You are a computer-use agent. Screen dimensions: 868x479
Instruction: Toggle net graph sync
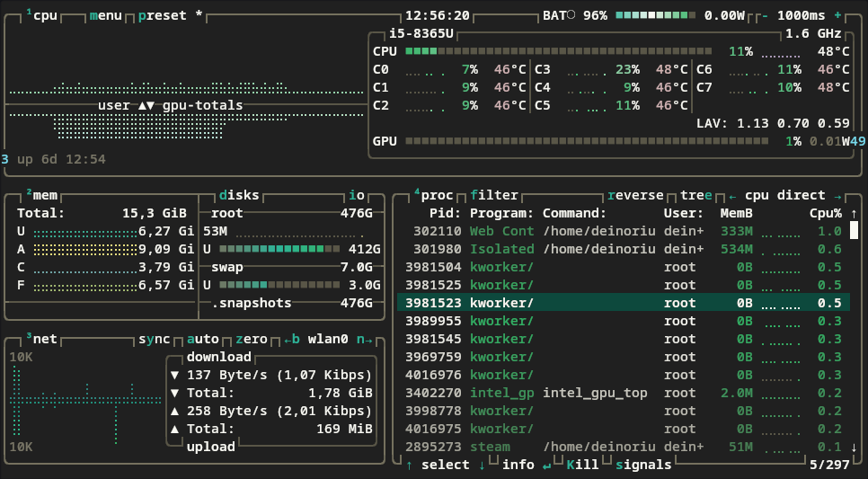(x=155, y=339)
